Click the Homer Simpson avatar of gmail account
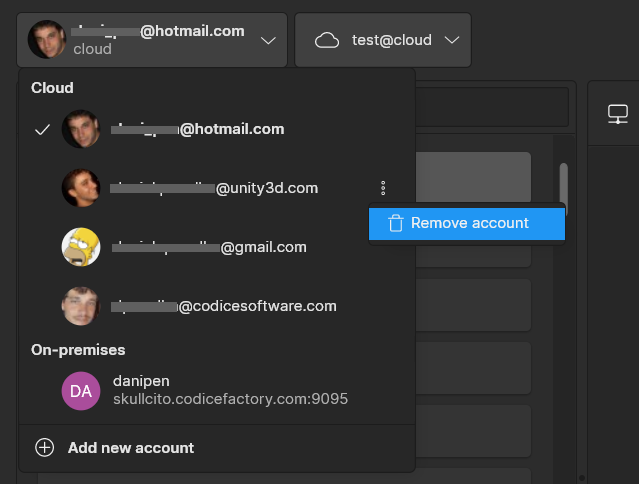This screenshot has height=484, width=639. tap(81, 247)
